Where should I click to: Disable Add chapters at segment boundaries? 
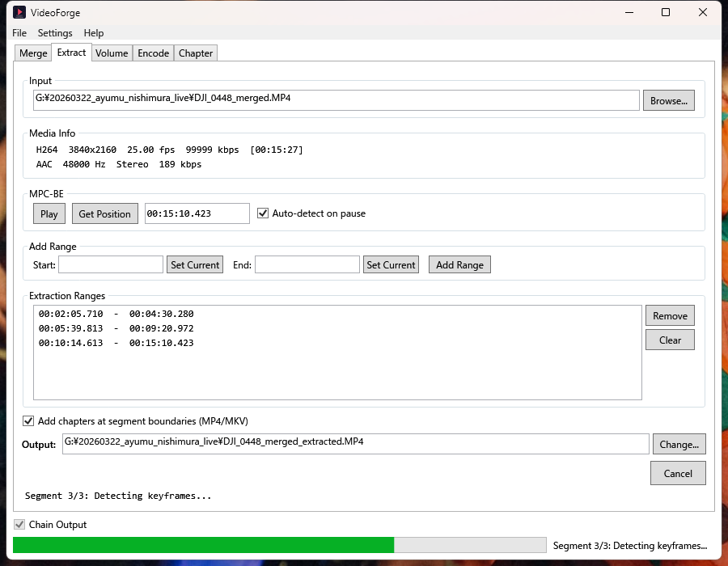[x=29, y=421]
